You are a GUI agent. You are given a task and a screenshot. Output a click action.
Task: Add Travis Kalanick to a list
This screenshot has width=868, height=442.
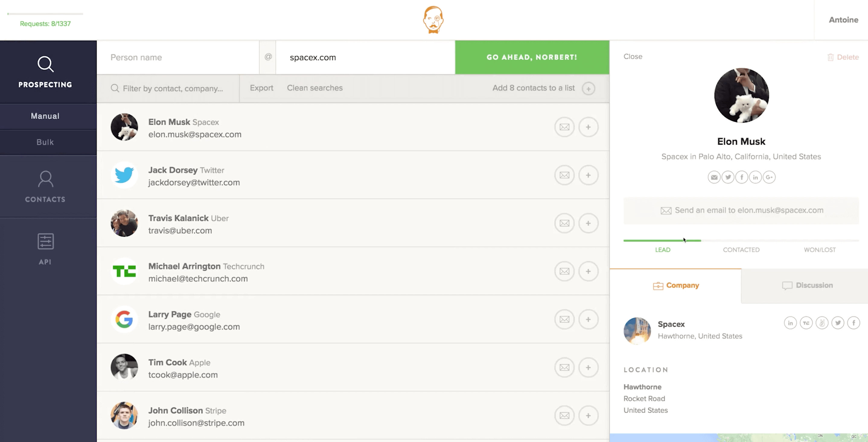pos(588,223)
